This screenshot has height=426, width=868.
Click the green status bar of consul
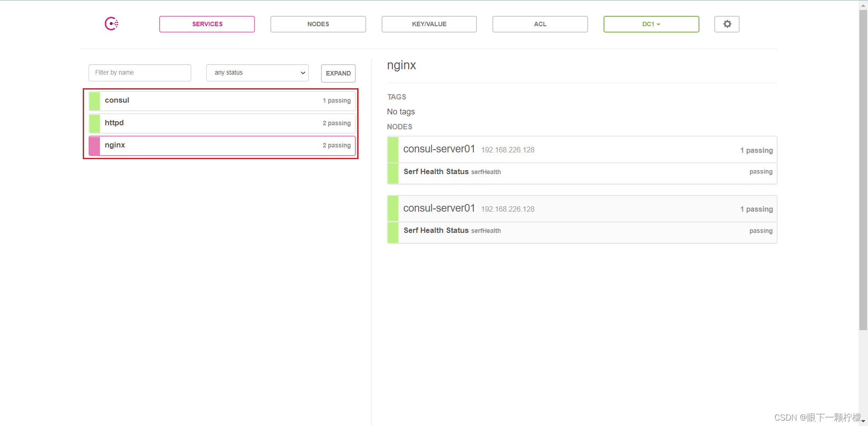94,101
